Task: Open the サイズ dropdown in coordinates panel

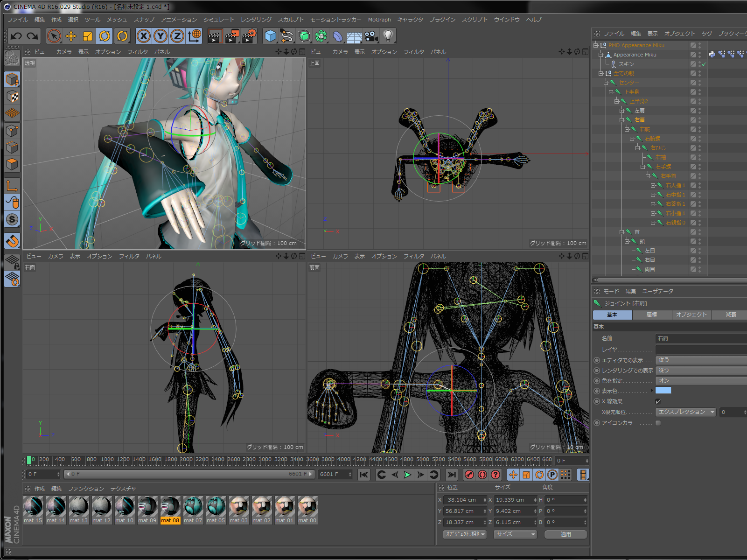Action: 515,534
